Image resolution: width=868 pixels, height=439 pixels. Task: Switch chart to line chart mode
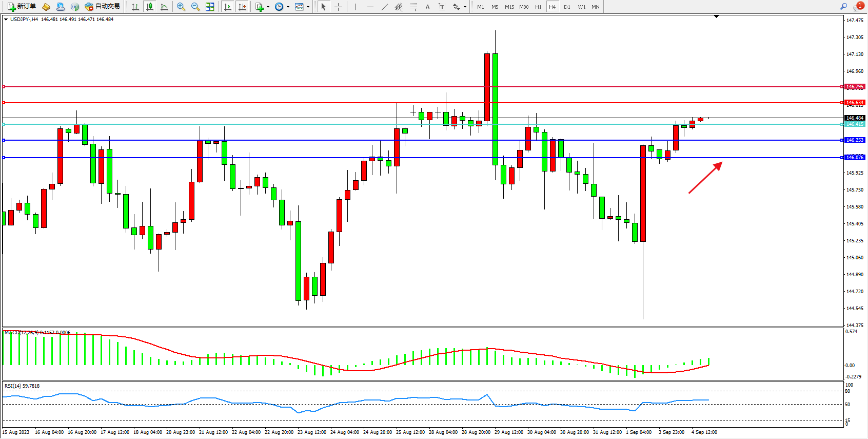coord(164,7)
